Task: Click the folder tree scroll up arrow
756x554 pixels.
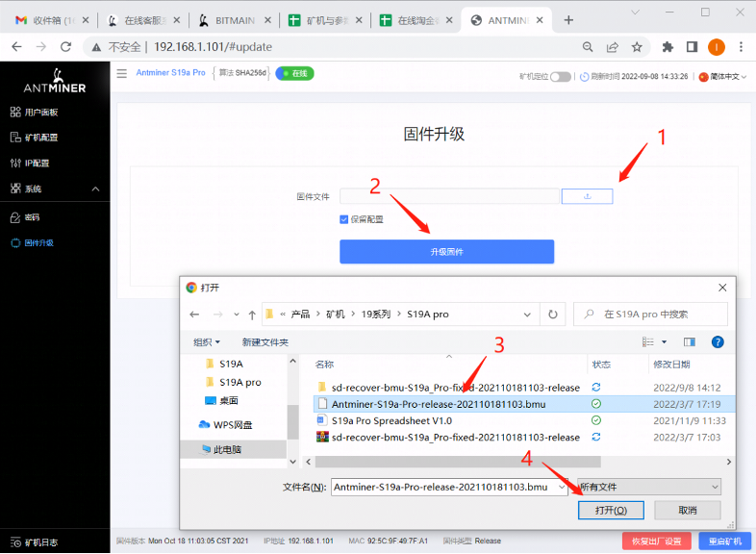Action: pyautogui.click(x=292, y=361)
